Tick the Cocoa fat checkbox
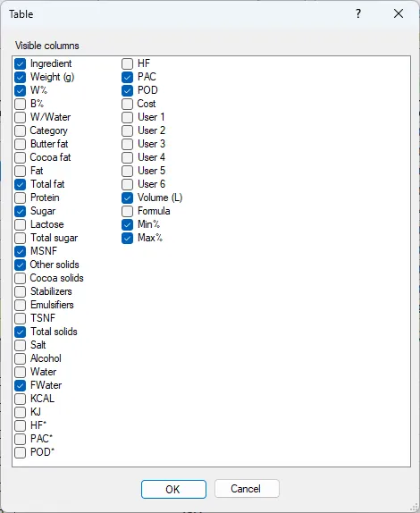The height and width of the screenshot is (513, 420). 20,157
